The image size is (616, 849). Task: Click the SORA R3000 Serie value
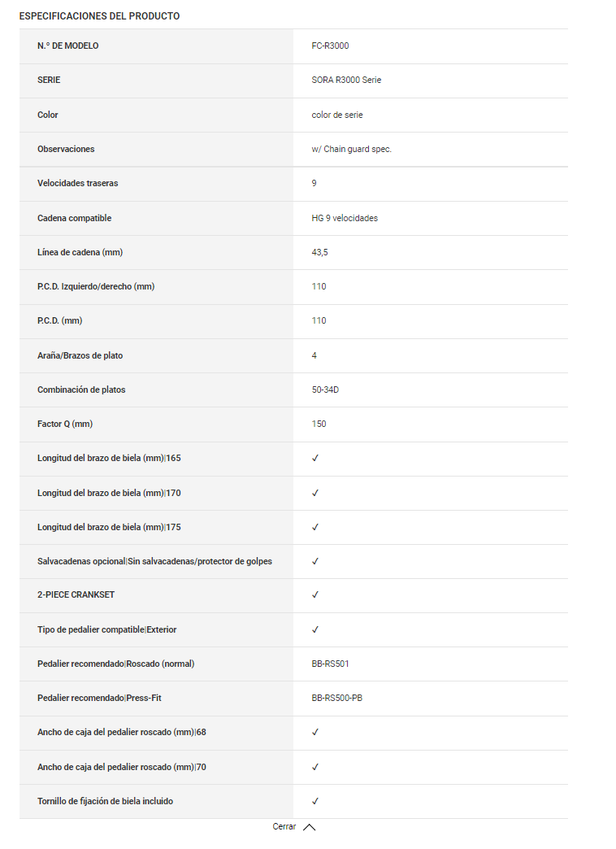(x=346, y=81)
